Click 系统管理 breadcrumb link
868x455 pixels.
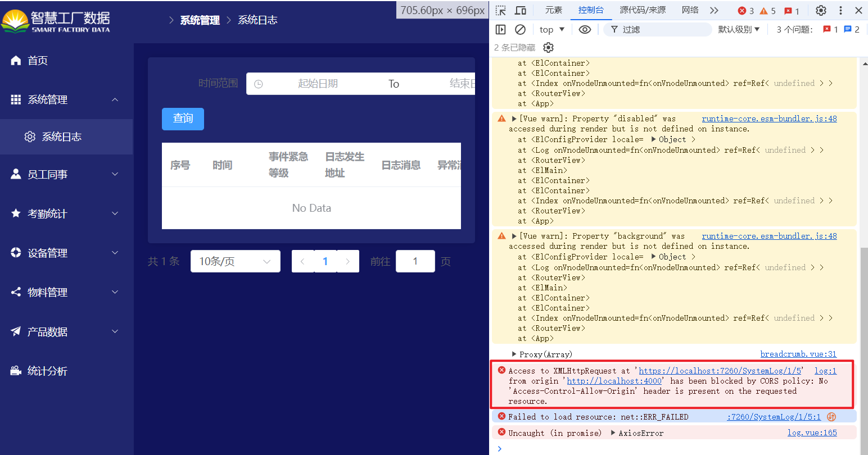point(200,20)
